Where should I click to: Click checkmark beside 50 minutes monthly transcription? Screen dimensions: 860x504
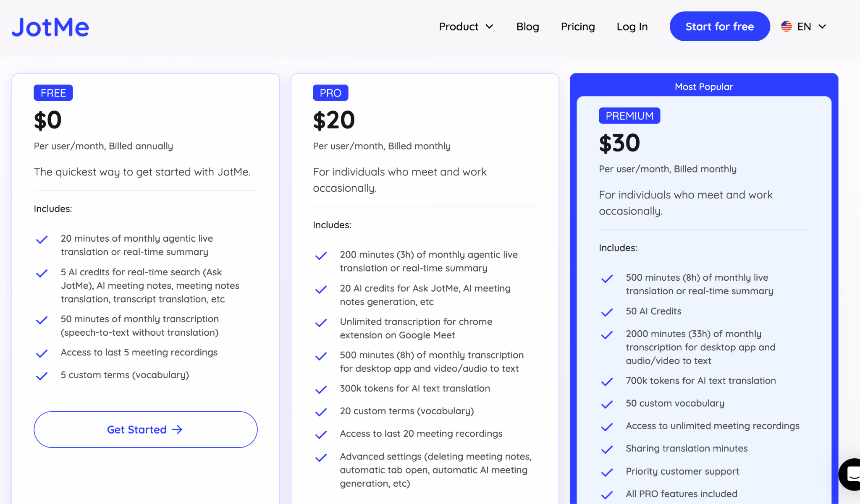click(x=42, y=320)
